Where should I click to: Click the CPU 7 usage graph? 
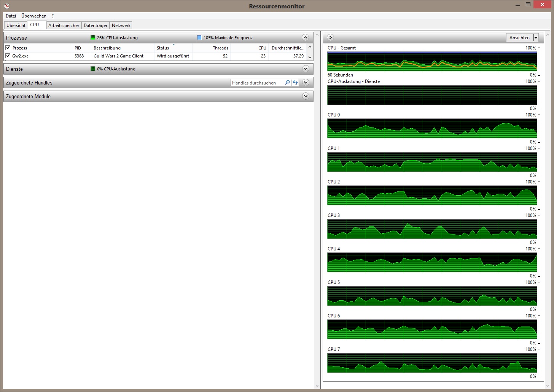(432, 363)
